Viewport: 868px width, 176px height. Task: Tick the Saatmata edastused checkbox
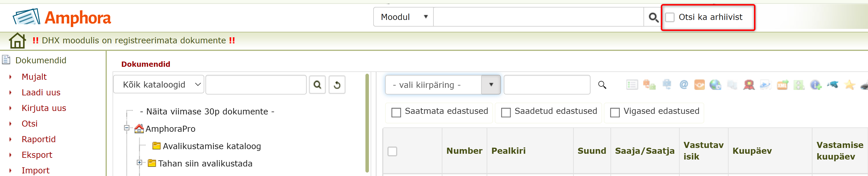(396, 112)
